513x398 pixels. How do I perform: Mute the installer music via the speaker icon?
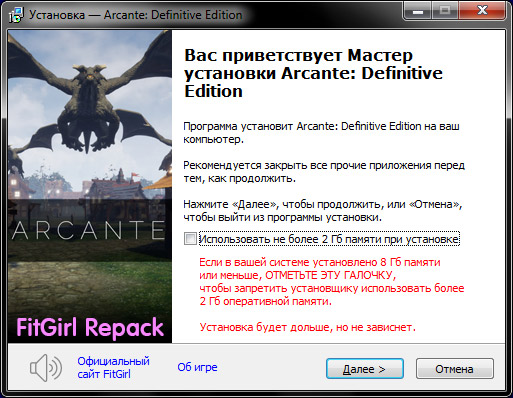46,368
